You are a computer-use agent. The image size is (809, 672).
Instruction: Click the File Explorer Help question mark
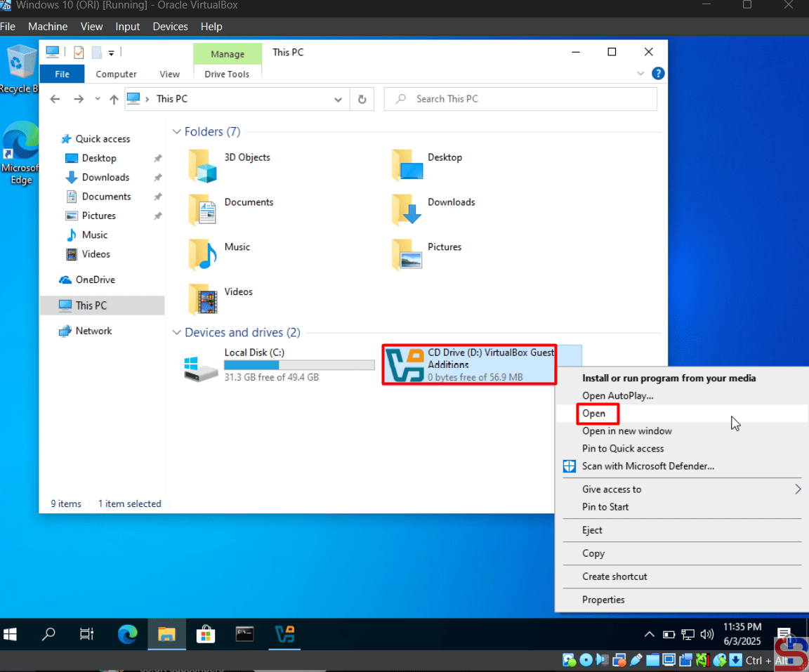click(658, 74)
